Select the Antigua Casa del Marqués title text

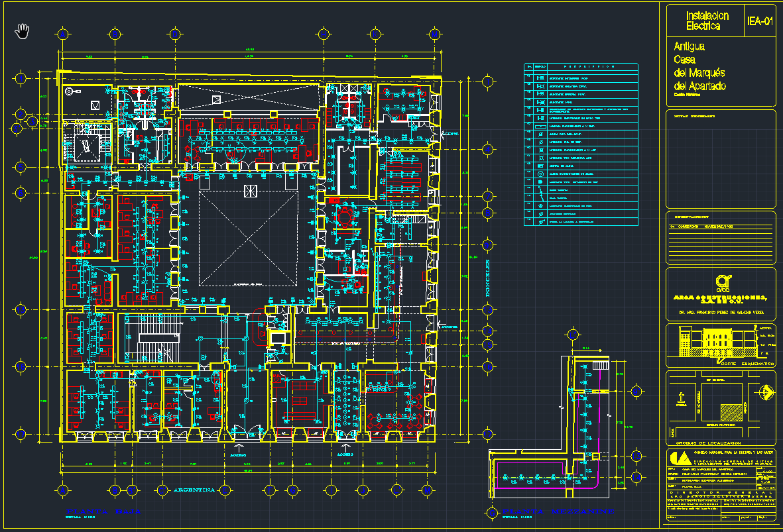click(x=699, y=67)
